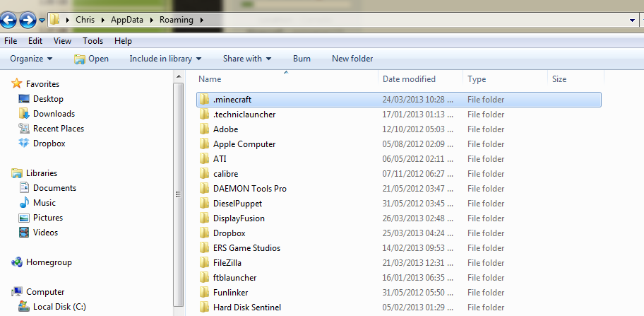Select the ftblauncher folder icon

point(205,277)
